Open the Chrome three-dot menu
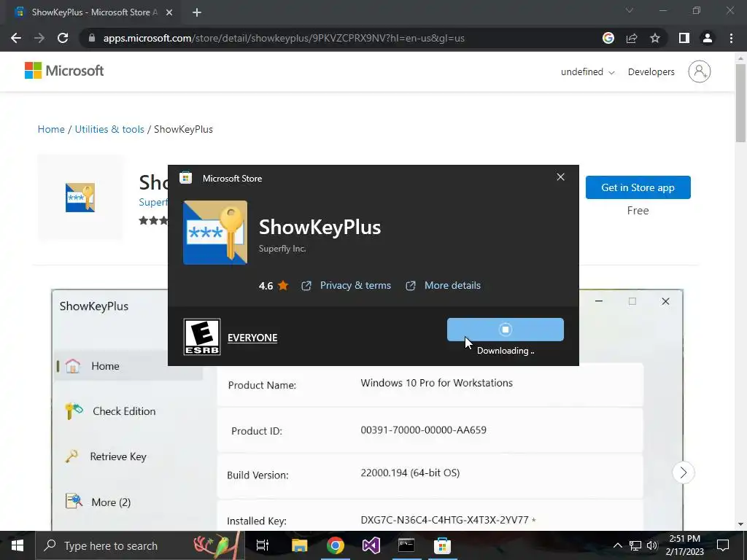The height and width of the screenshot is (560, 747). coord(731,38)
